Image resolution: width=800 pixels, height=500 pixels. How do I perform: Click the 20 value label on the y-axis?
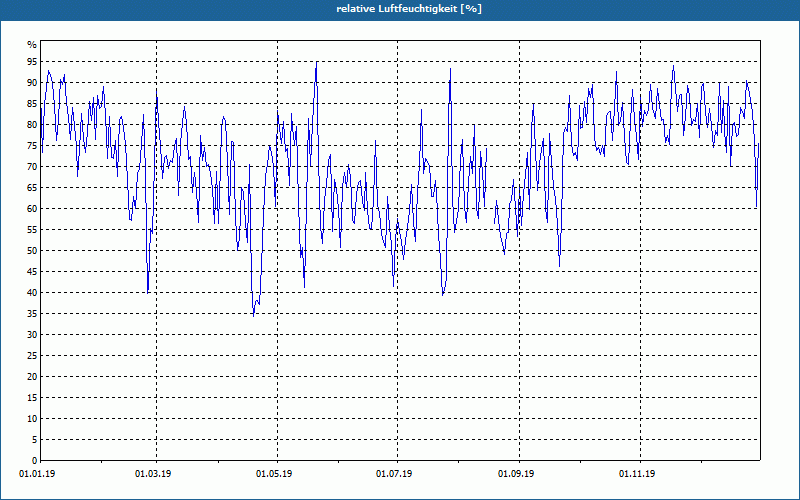click(31, 377)
